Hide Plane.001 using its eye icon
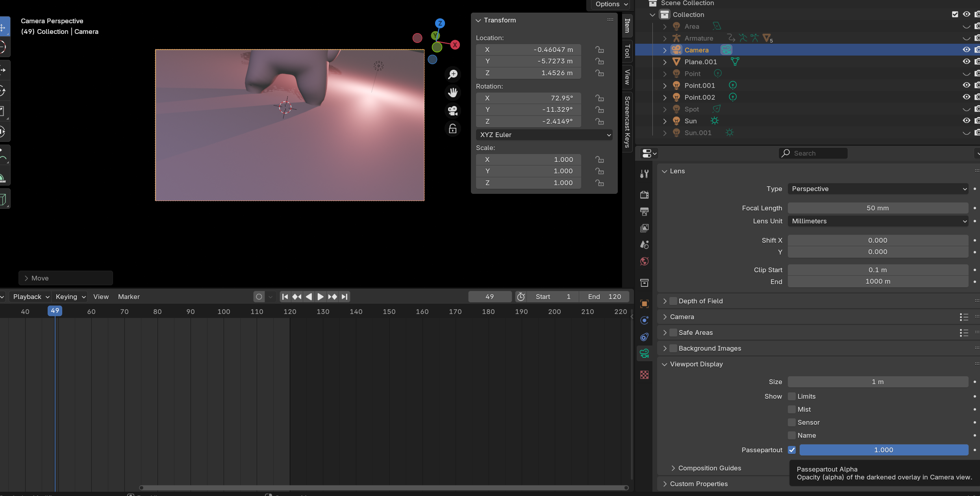Screen dimensions: 980x496 click(966, 61)
